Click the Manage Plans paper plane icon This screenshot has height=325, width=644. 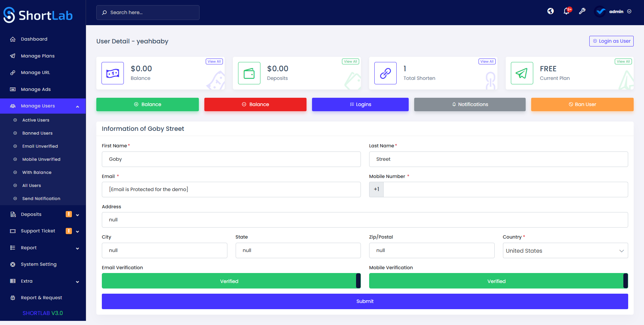13,56
